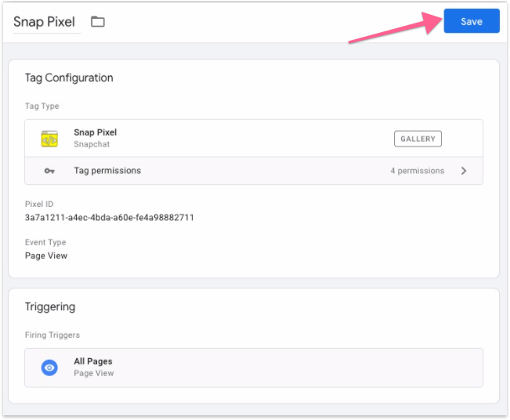Click the GALLERY badge
Image resolution: width=510 pixels, height=420 pixels.
418,139
